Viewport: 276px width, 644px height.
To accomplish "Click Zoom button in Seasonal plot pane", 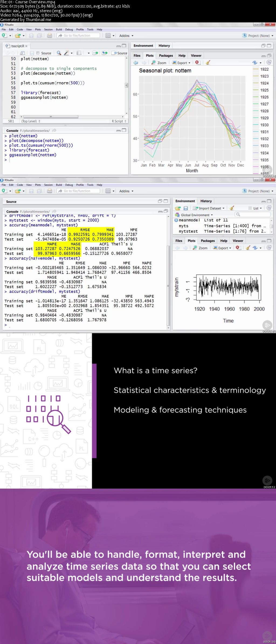I will point(159,63).
